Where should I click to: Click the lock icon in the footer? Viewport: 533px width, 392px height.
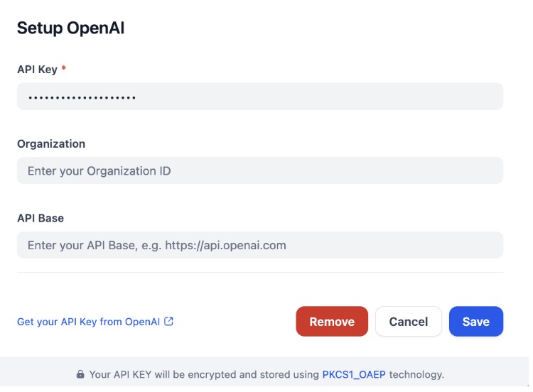[80, 374]
